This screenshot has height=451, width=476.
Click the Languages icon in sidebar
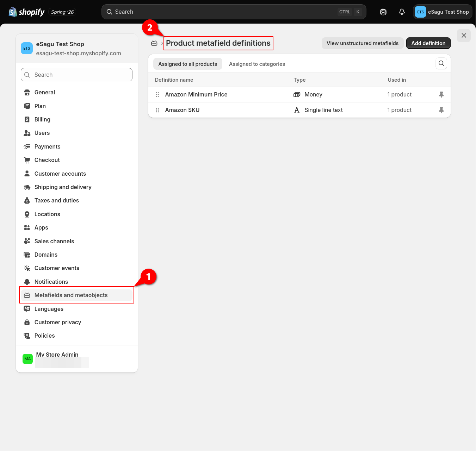[27, 309]
